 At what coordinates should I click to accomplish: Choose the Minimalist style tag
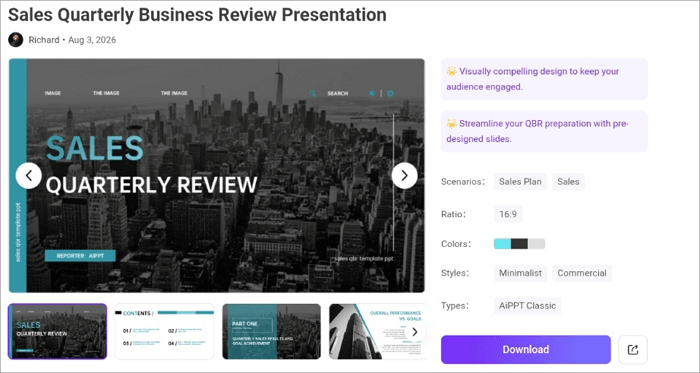[x=521, y=273]
